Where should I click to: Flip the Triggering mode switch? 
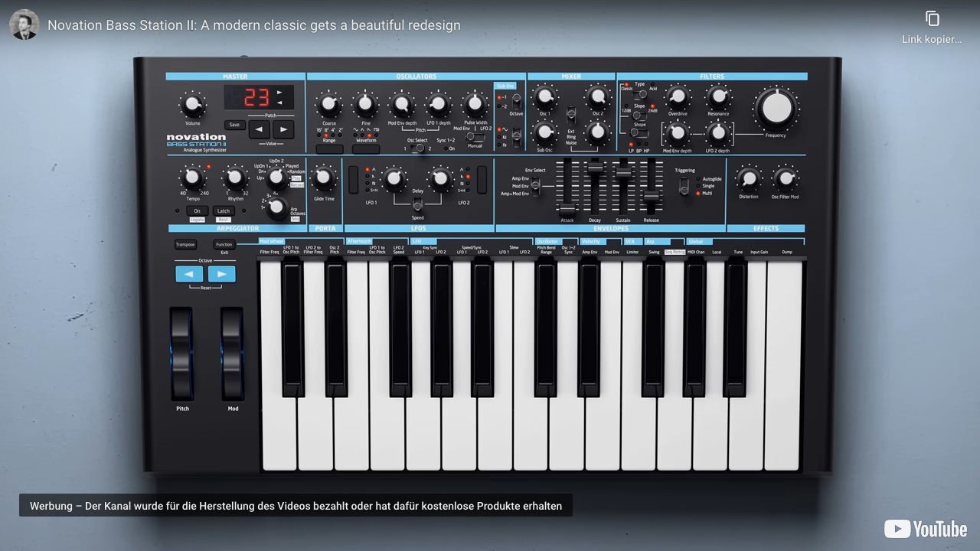tap(684, 185)
